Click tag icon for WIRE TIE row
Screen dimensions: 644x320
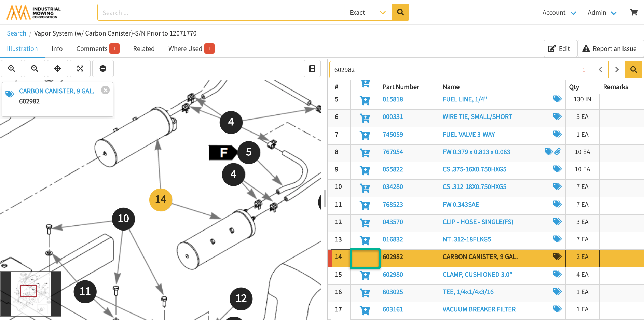click(557, 116)
